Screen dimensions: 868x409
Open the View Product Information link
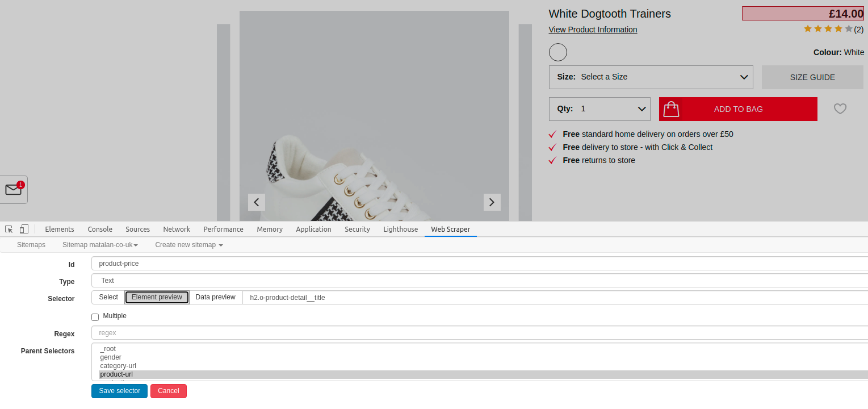(x=593, y=30)
